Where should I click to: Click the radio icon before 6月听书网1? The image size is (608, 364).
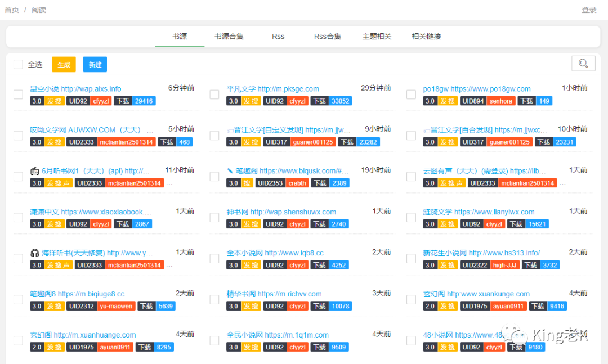(34, 171)
